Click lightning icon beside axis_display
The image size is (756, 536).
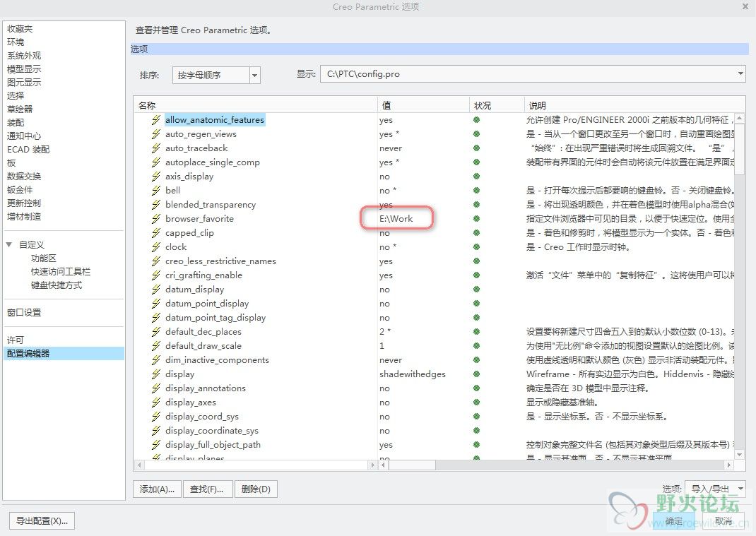click(155, 177)
